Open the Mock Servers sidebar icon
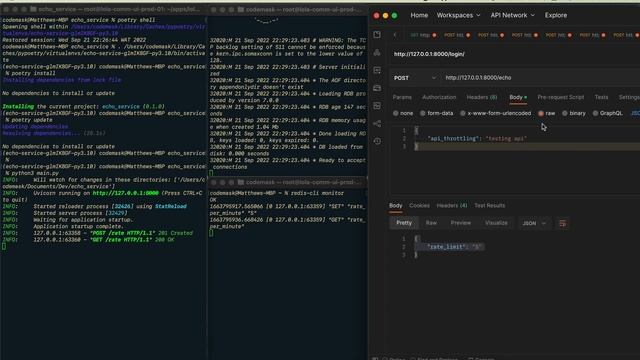This screenshot has height=360, width=640. [x=377, y=88]
